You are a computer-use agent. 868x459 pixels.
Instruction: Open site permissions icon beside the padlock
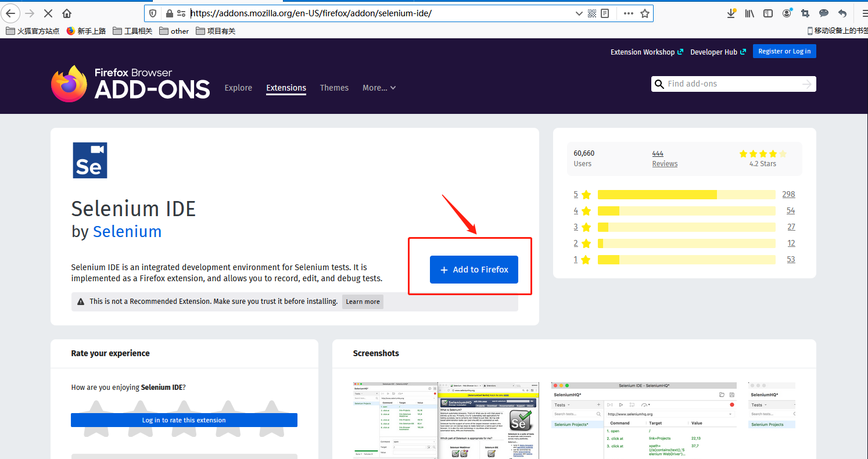pos(181,13)
